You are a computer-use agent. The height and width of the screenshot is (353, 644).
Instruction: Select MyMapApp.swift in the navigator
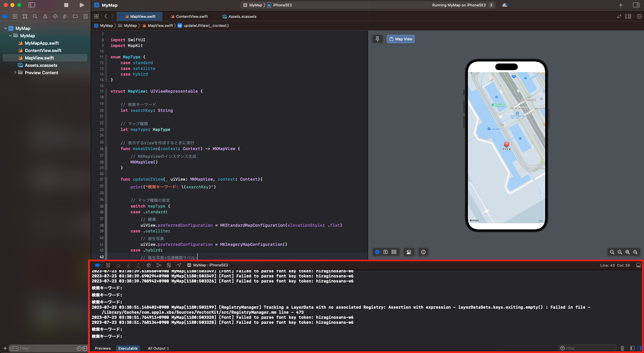[42, 43]
